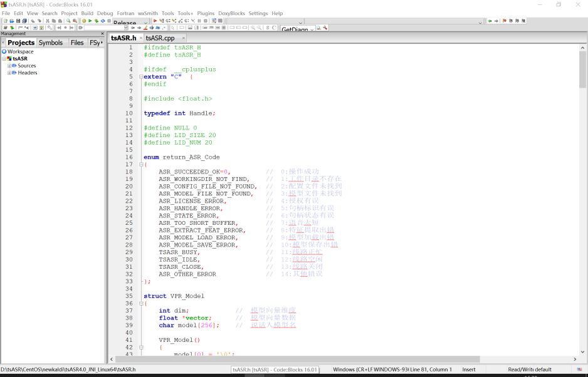The image size is (588, 377).
Task: Run the program with green play icon
Action: [x=90, y=21]
